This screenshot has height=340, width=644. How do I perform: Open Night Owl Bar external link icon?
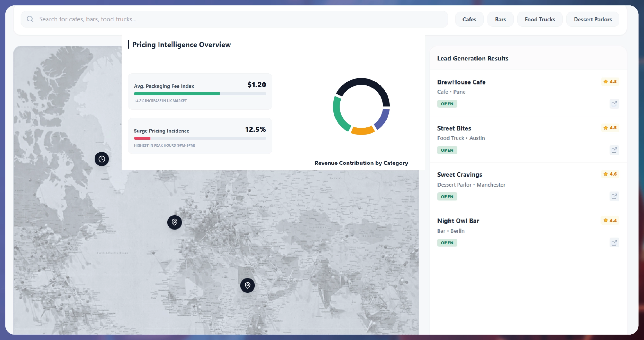click(x=614, y=243)
